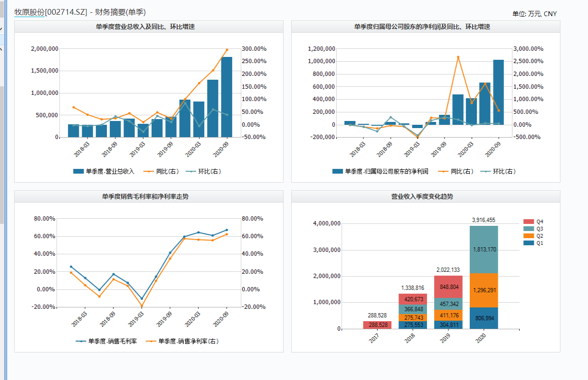The image size is (588, 380).
Task: Click the Q4 red legend swatch
Action: click(529, 222)
